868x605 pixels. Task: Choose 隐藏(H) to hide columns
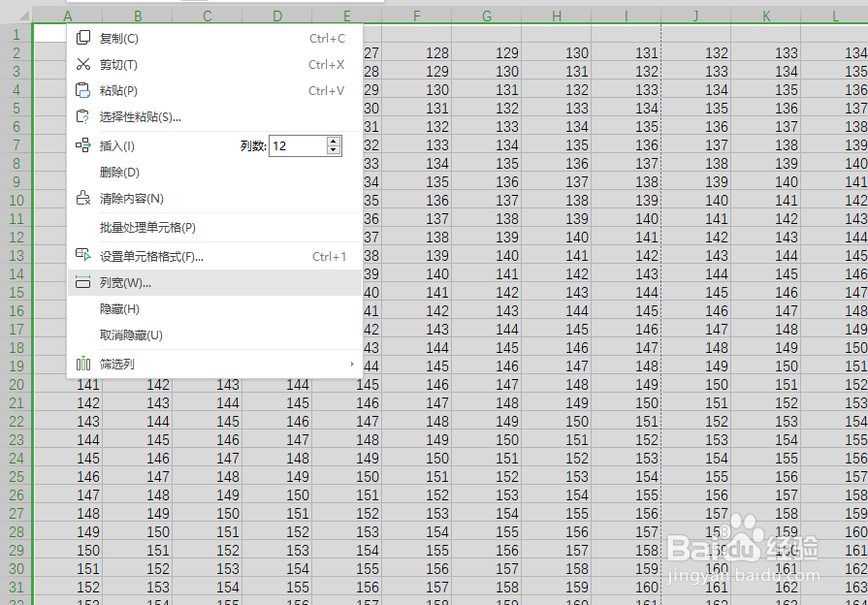click(214, 309)
